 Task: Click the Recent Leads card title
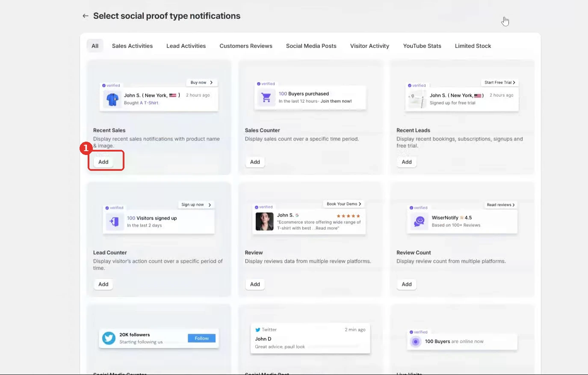tap(413, 130)
